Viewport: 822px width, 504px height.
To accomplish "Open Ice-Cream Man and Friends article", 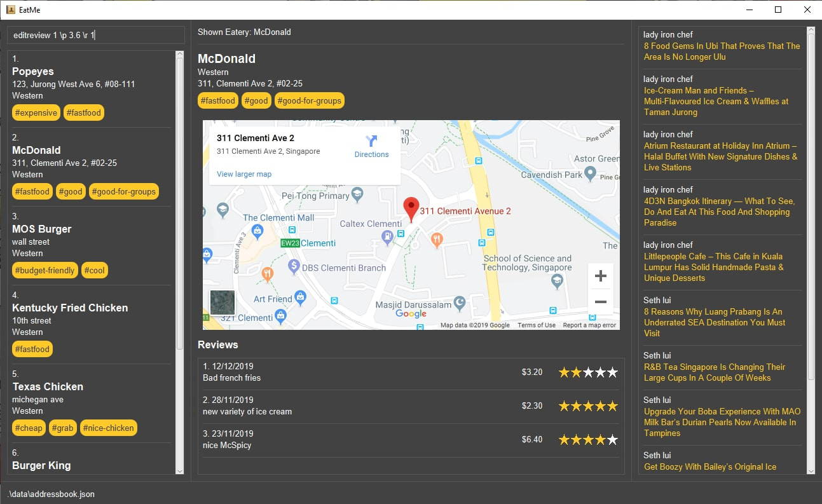I will coord(716,101).
